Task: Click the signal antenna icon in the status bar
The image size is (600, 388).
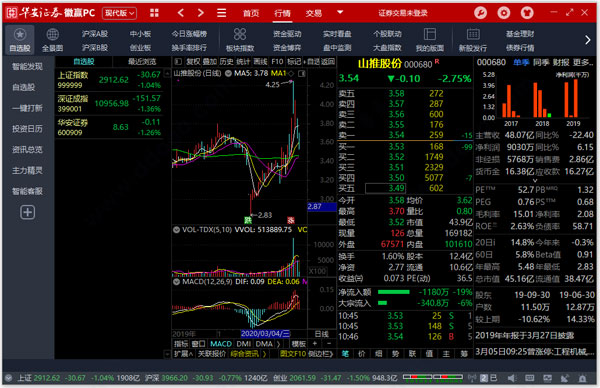Action: coord(472,378)
